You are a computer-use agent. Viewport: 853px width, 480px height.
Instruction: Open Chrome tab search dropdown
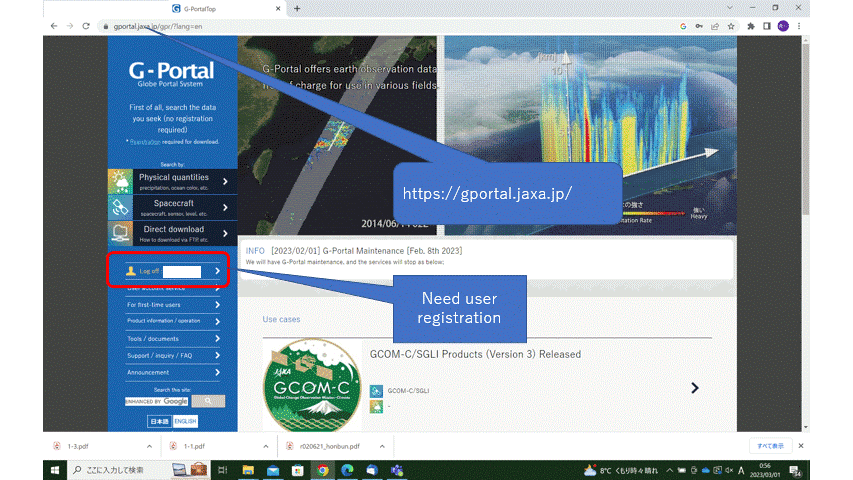730,8
